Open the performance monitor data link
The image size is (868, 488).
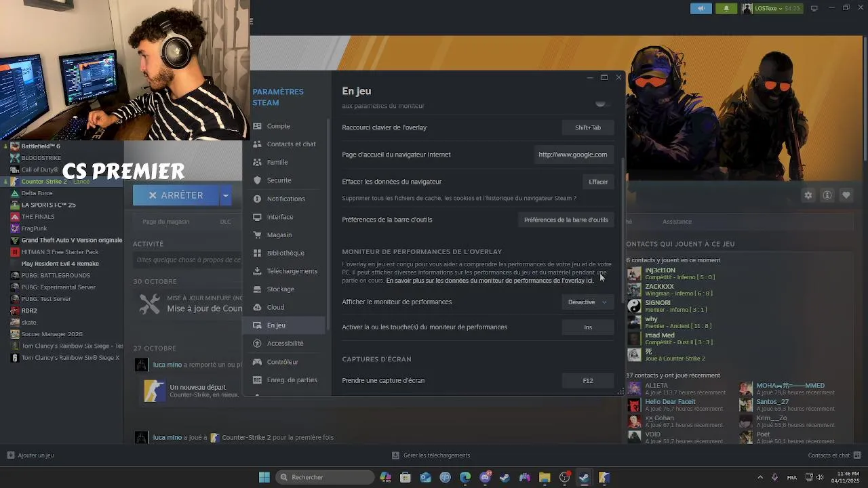pyautogui.click(x=490, y=281)
